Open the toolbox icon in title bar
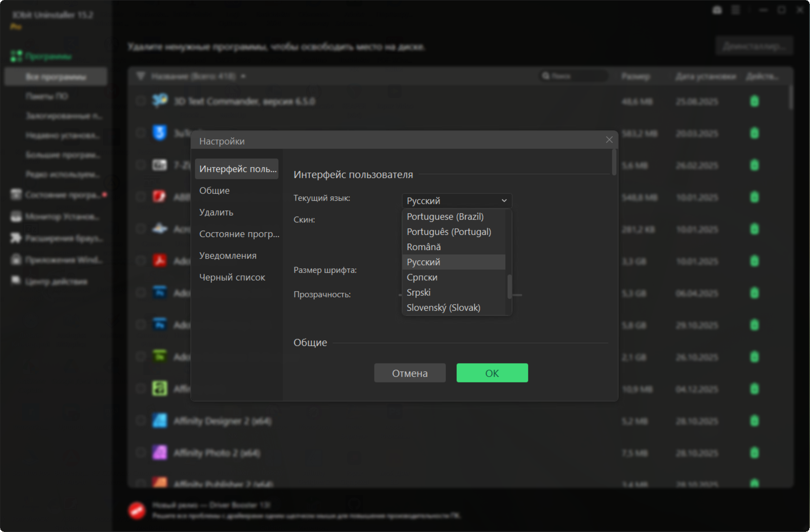810x532 pixels. [x=717, y=10]
